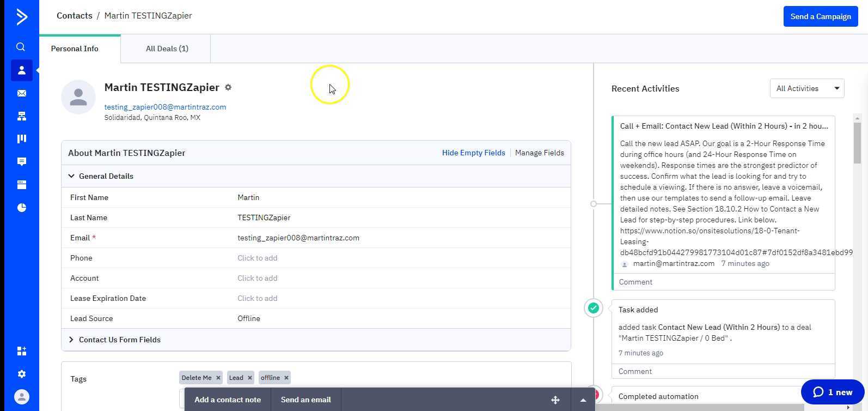Click the Phone field to add number

point(257,258)
